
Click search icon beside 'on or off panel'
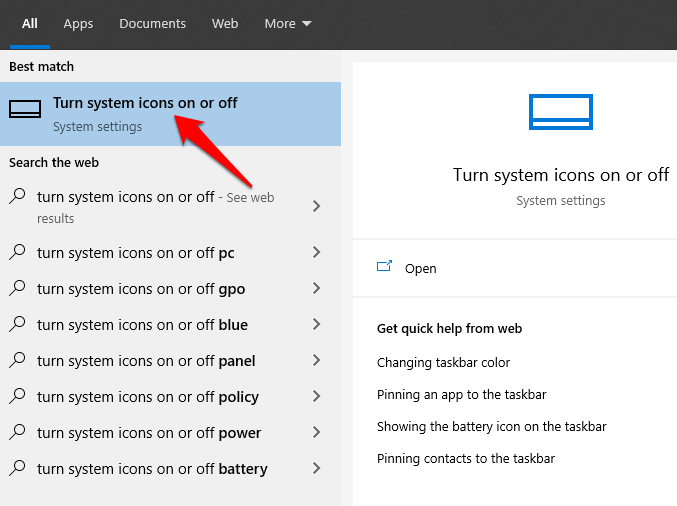17,361
